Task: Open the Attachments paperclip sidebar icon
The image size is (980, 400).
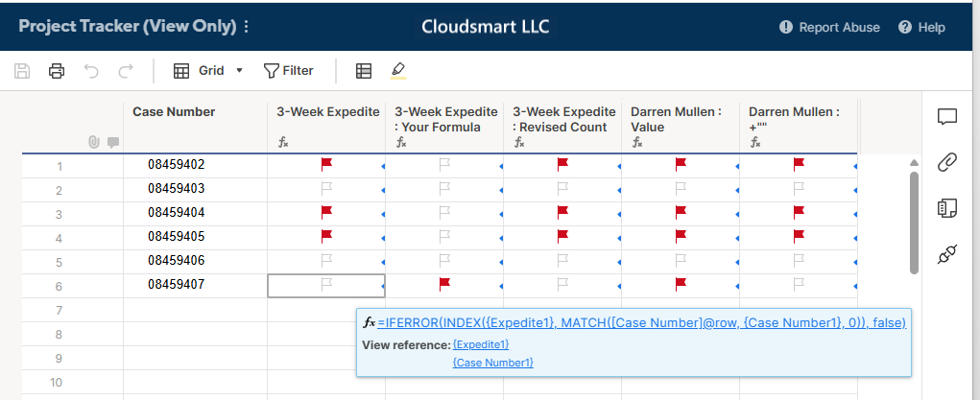Action: coord(947,162)
